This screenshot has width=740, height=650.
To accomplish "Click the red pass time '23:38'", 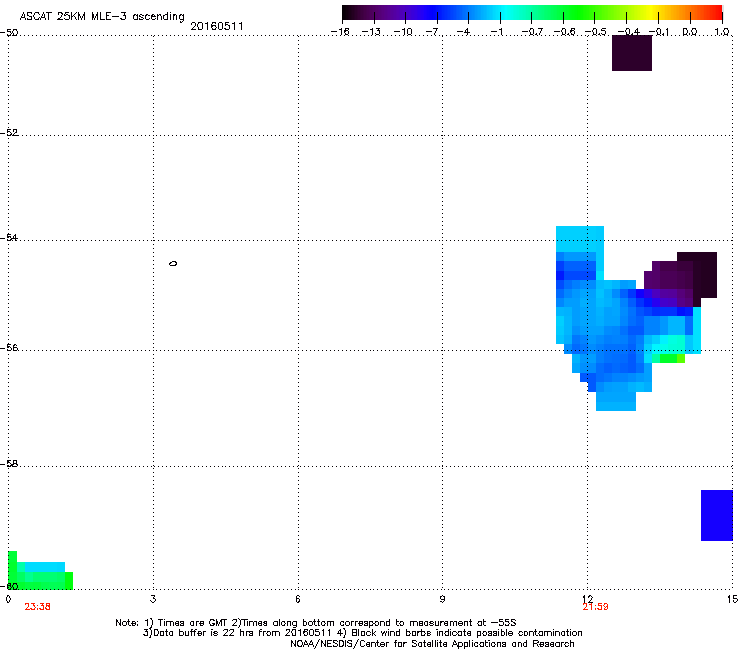I will (37, 607).
